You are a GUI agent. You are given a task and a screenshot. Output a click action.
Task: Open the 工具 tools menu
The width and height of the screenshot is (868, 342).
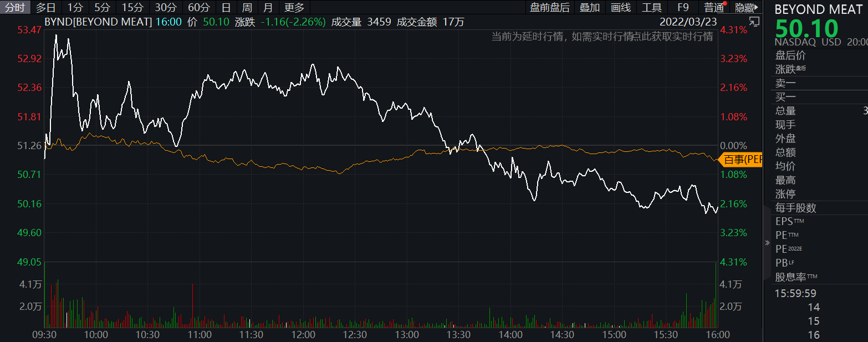pyautogui.click(x=652, y=7)
